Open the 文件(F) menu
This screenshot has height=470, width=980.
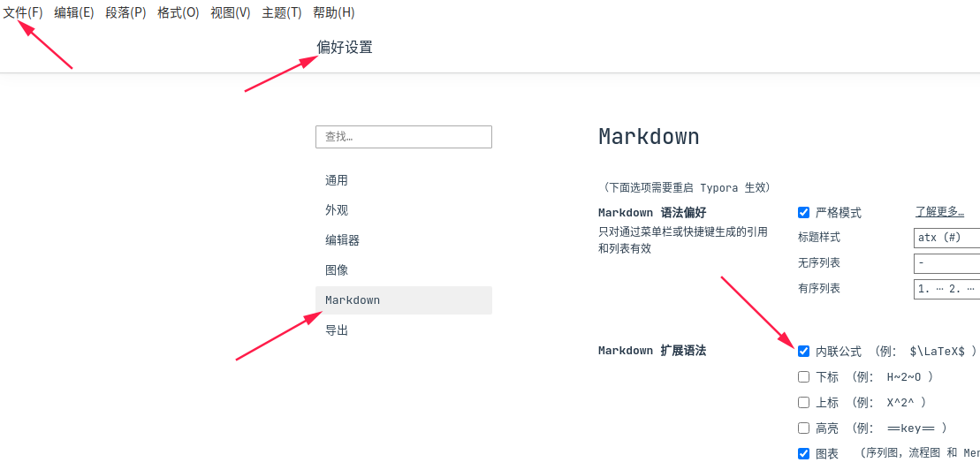click(x=23, y=12)
